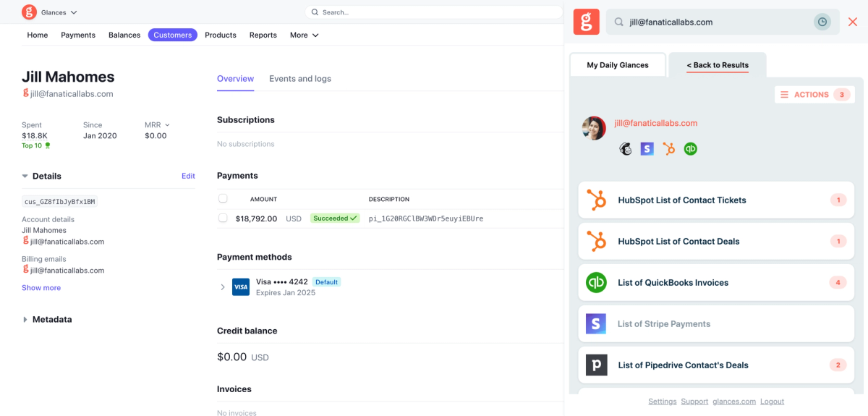Open the Settings footer link
Viewport: 868px width, 416px height.
[663, 402]
